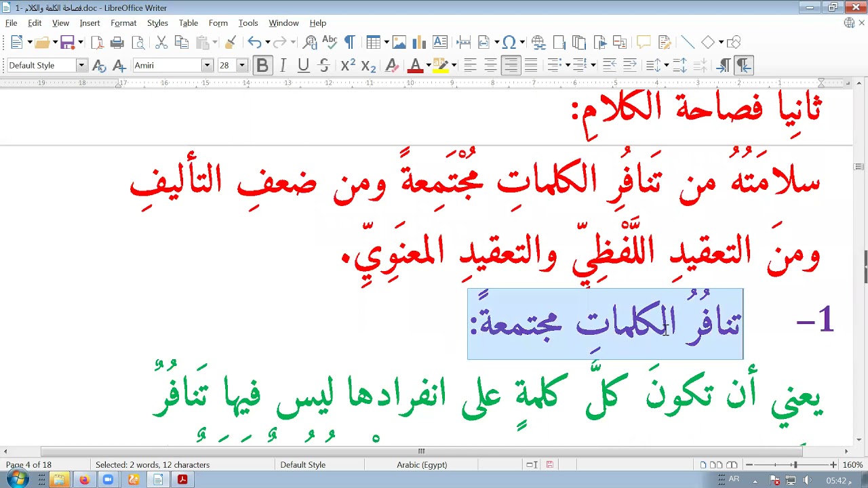The width and height of the screenshot is (868, 488).
Task: Undo the last action
Action: pos(254,43)
